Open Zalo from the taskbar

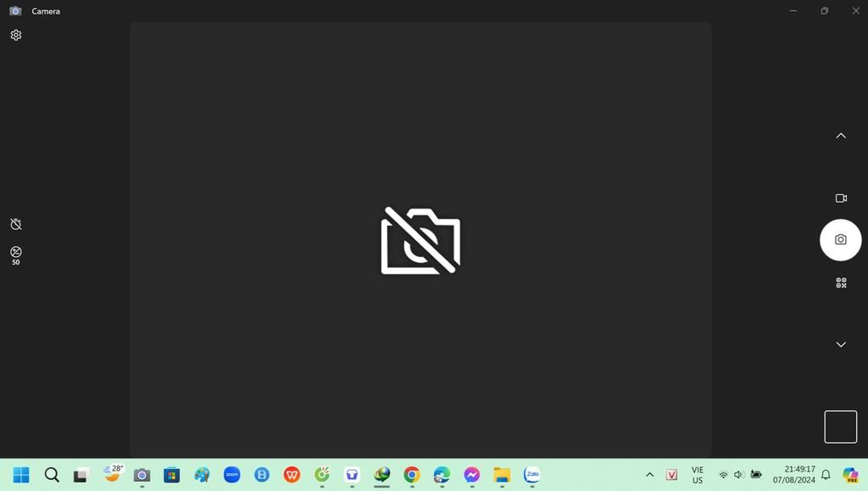pos(532,475)
